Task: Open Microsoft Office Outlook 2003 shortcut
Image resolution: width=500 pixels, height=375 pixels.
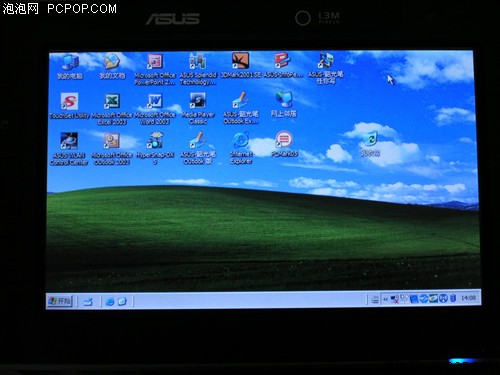Action: point(112,149)
